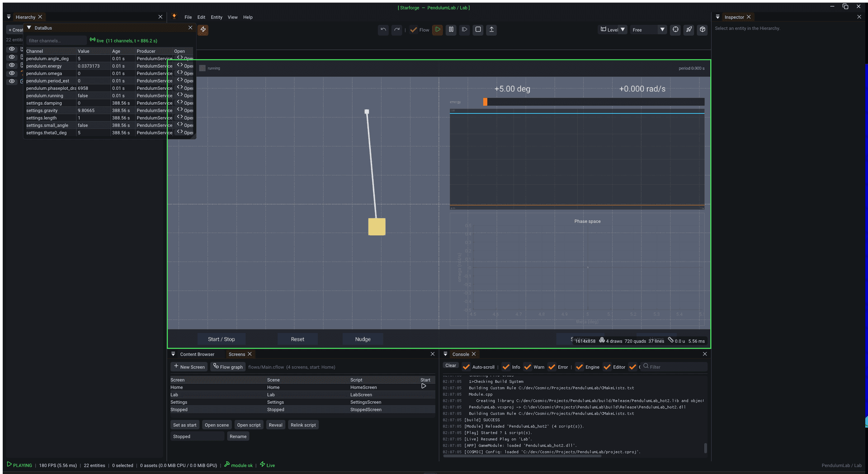This screenshot has height=474, width=868.
Task: Collapse the DataBus panel triangle
Action: 29,28
